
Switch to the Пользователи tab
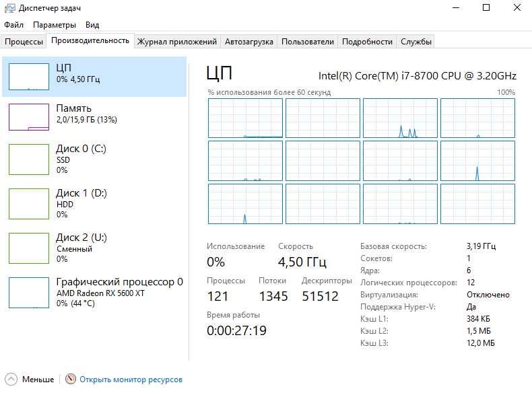(307, 42)
